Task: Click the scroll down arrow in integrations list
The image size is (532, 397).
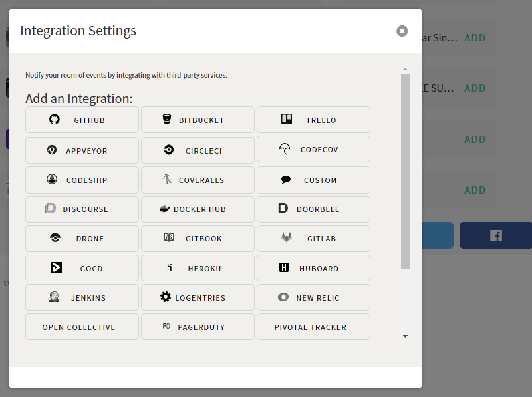Action: [405, 336]
